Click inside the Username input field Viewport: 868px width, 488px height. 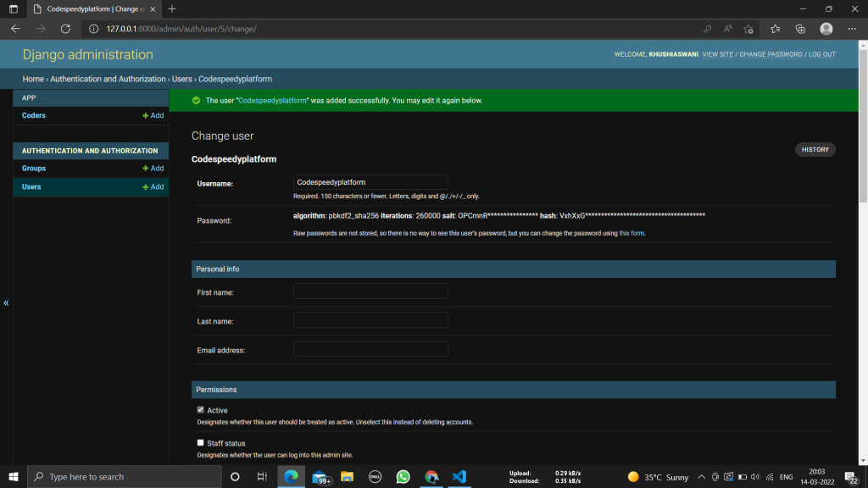coord(370,181)
